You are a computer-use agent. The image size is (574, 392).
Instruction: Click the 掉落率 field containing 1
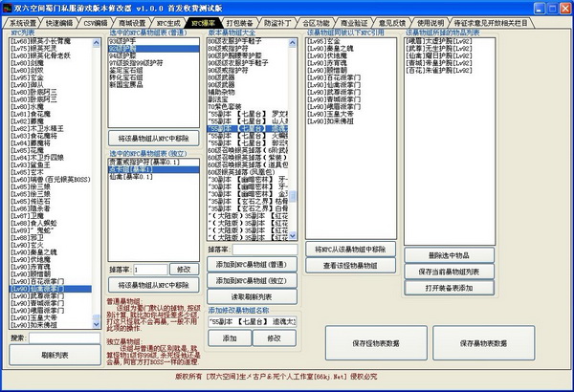pos(149,270)
